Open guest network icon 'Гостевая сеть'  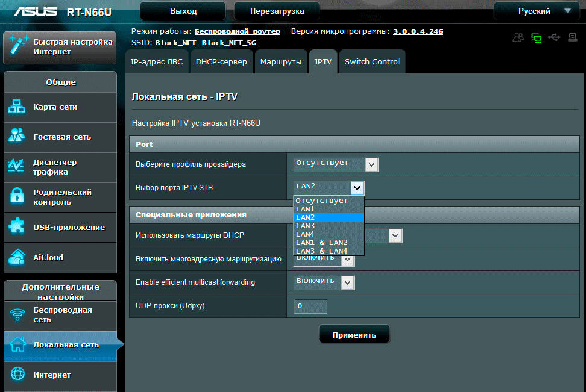tap(17, 135)
